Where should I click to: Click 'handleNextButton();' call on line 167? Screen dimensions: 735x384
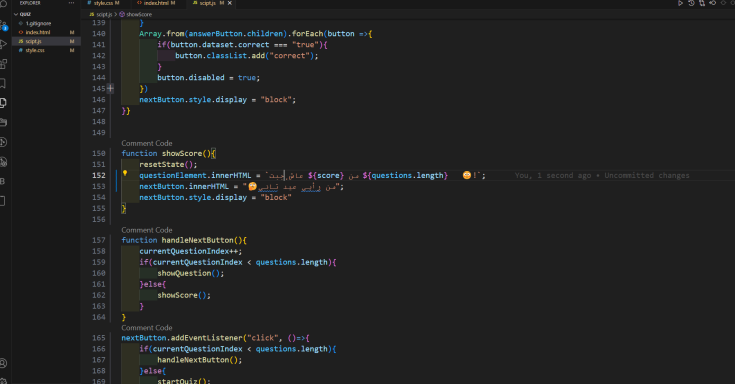pos(200,360)
